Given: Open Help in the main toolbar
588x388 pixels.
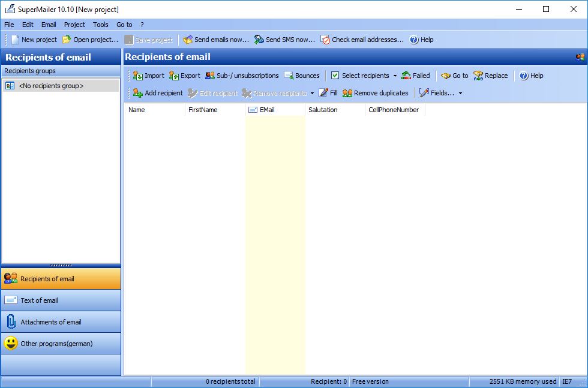Looking at the screenshot, I should 421,40.
